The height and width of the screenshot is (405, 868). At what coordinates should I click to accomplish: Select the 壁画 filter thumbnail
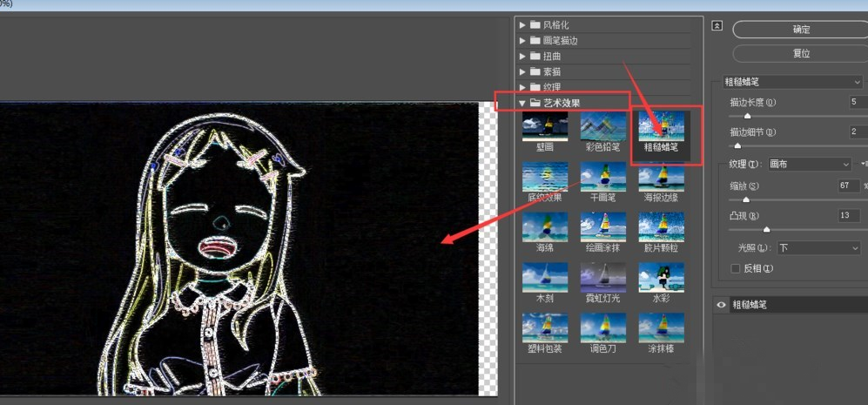point(545,126)
